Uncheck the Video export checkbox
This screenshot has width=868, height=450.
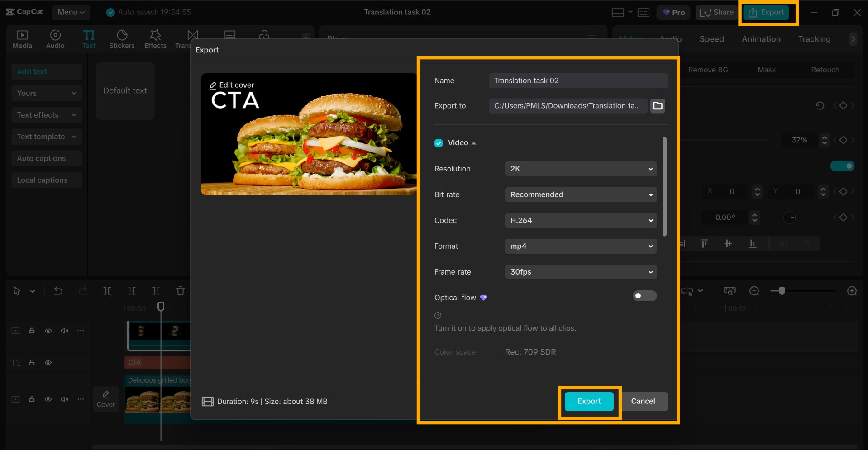[439, 143]
